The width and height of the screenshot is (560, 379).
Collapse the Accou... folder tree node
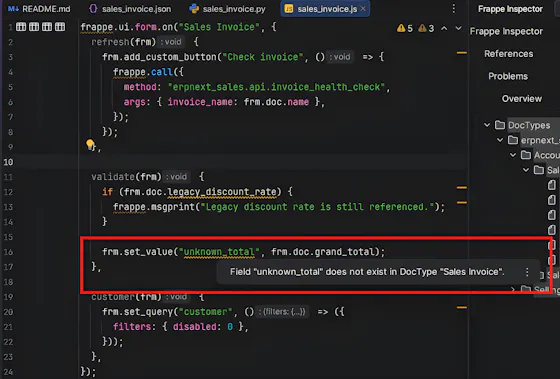click(x=513, y=155)
